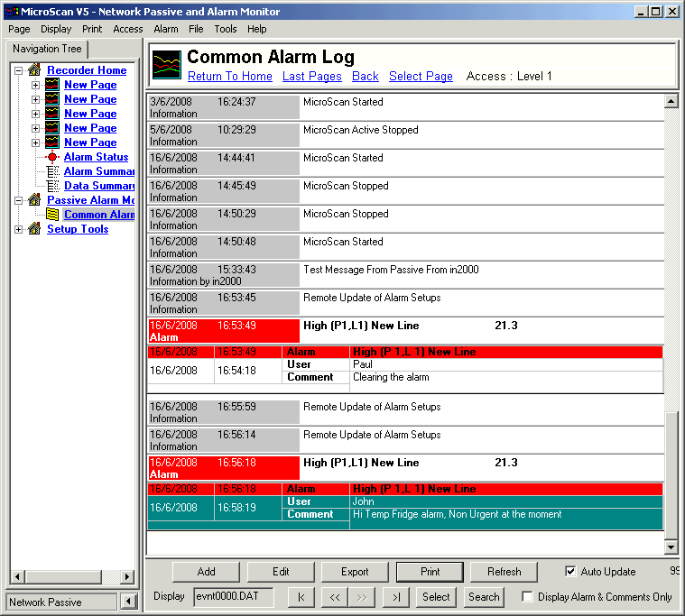Jump to last record with >| button
This screenshot has width=685, height=616.
point(396,597)
